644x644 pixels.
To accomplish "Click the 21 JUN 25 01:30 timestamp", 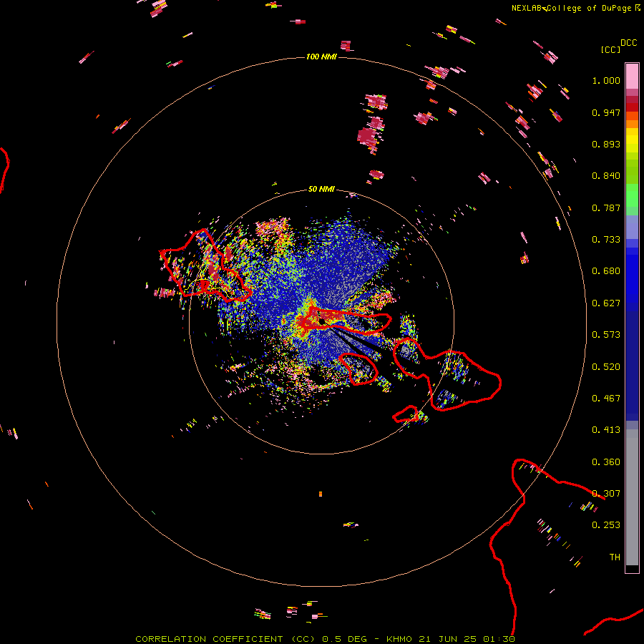I will (467, 639).
